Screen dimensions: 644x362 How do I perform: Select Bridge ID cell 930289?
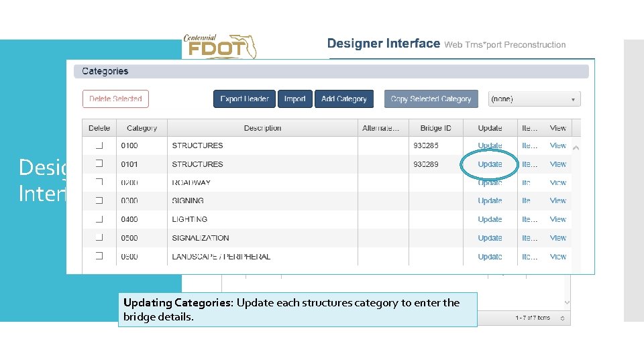pos(436,164)
